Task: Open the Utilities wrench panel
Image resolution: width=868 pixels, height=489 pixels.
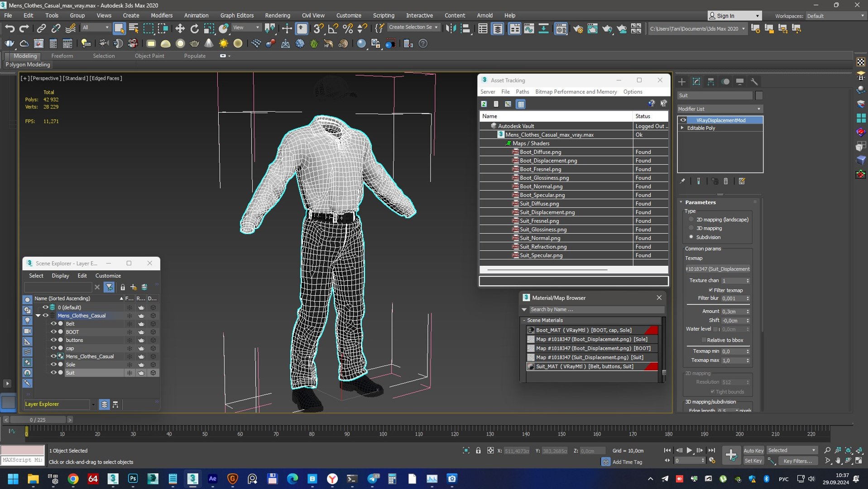Action: [x=754, y=81]
